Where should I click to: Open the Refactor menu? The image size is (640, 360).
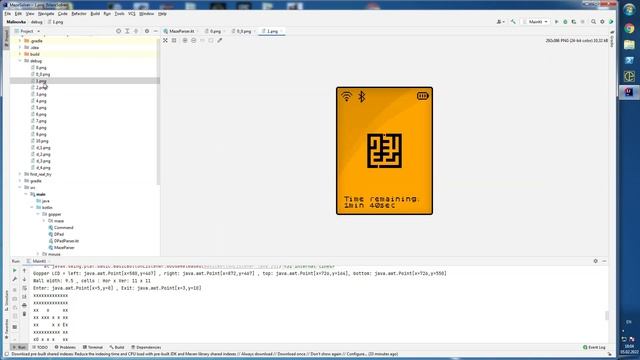point(79,13)
